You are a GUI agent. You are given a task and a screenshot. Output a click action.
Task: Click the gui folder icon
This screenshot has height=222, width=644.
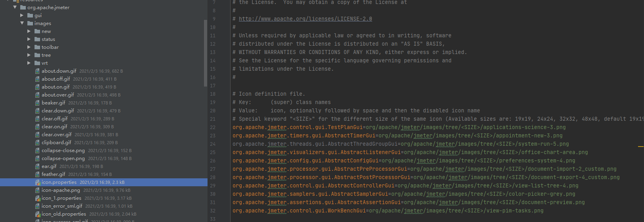coord(30,15)
